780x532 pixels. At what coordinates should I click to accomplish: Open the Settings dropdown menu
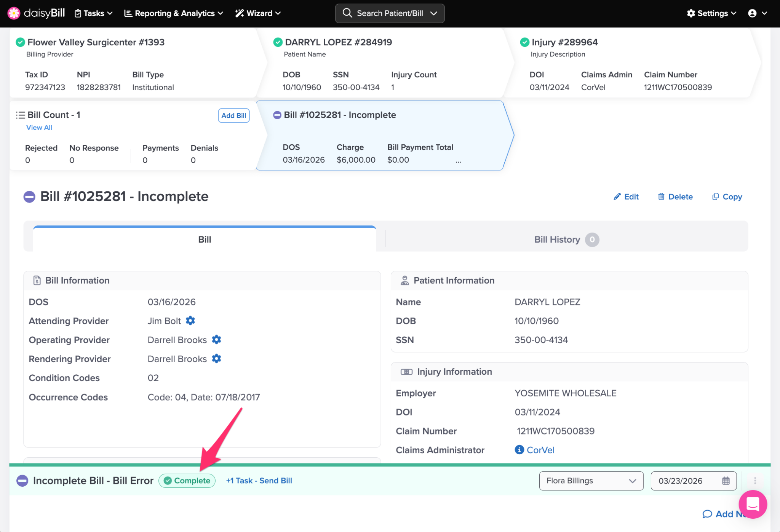point(711,13)
